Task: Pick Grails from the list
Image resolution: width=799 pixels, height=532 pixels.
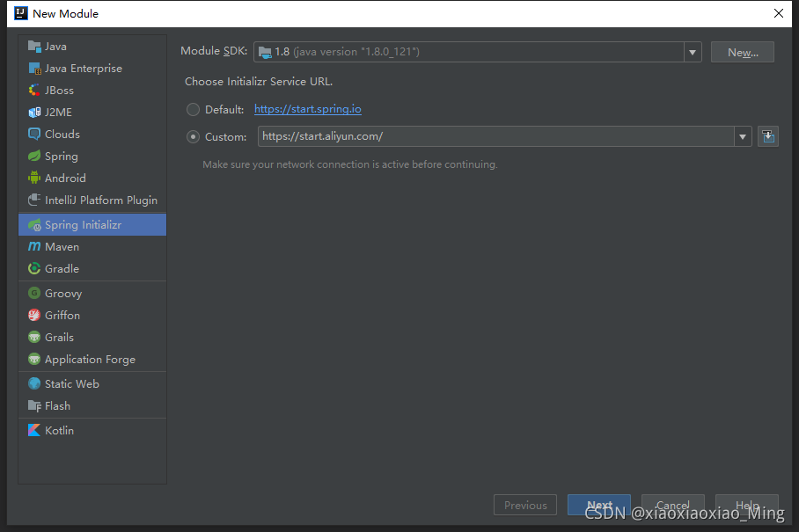Action: (x=92, y=337)
